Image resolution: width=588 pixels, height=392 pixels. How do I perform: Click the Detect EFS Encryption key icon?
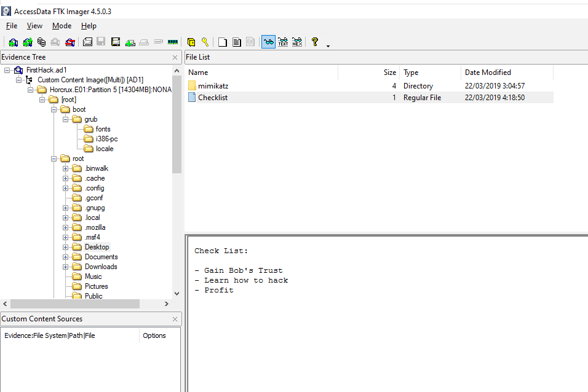[x=205, y=42]
